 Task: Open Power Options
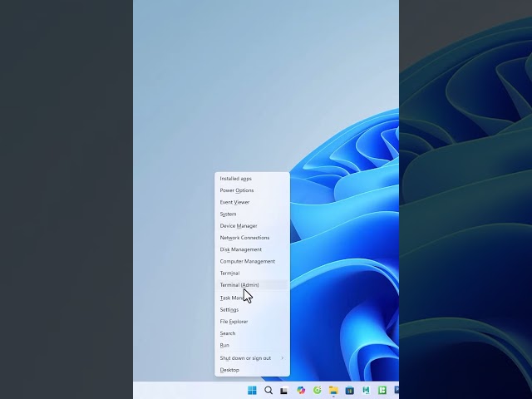click(x=252, y=190)
